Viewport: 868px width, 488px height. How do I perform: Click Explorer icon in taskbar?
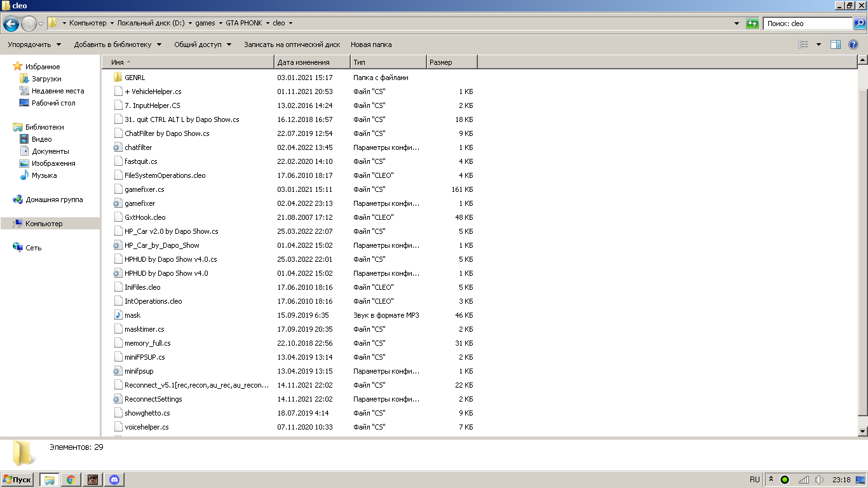click(x=49, y=480)
